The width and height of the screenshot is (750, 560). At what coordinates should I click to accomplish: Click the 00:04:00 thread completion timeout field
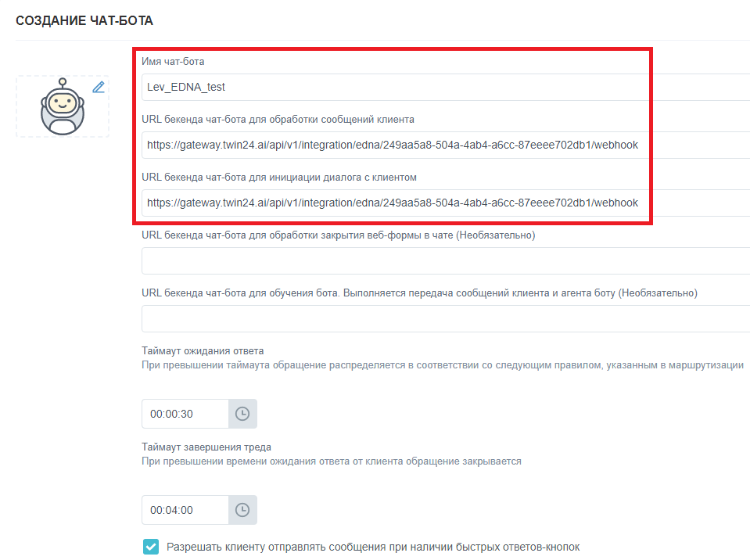(185, 510)
